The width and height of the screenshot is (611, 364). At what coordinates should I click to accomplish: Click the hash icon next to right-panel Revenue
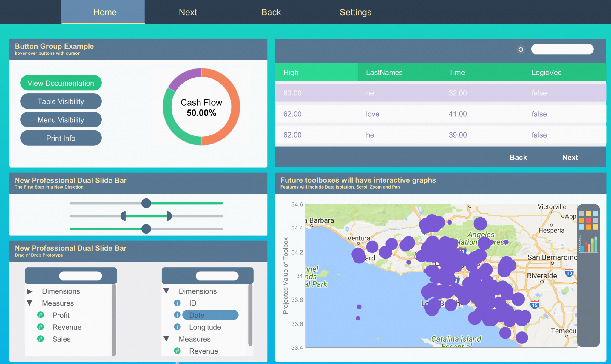177,351
